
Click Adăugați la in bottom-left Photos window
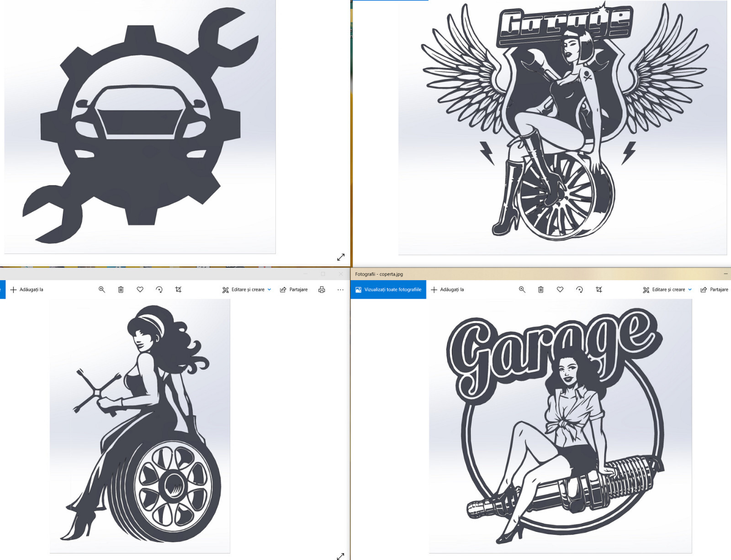[27, 290]
